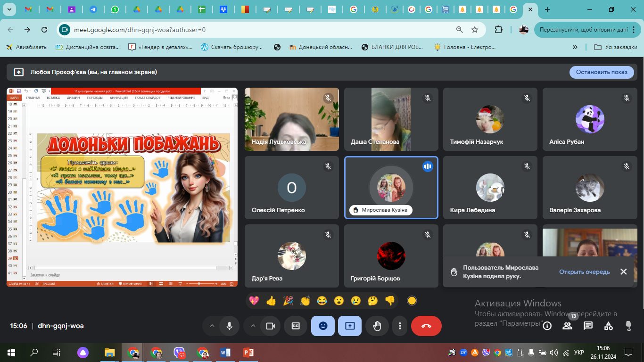The width and height of the screenshot is (644, 362).
Task: Open the in-call chat messages icon
Action: [588, 326]
